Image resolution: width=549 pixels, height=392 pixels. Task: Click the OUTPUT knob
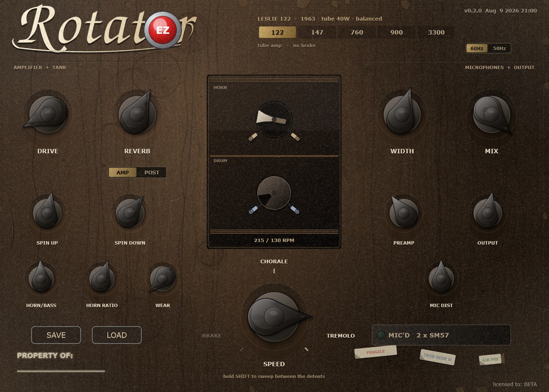pos(488,213)
